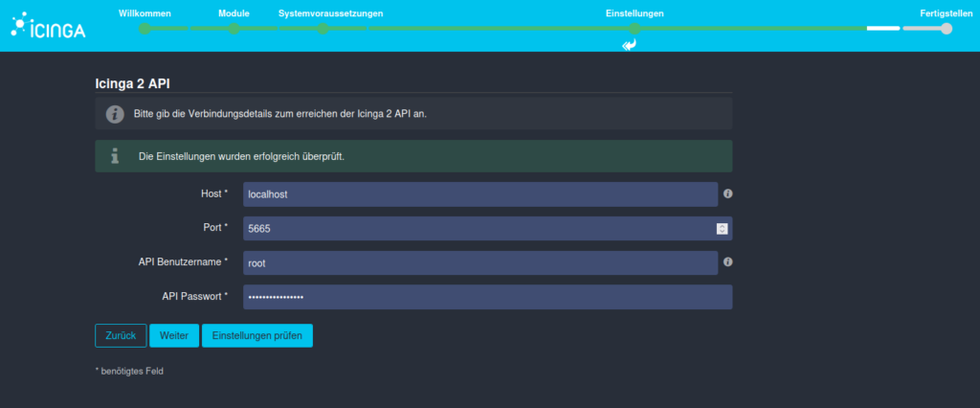This screenshot has width=980, height=408.
Task: Click the wizard progress bar's white segment
Action: (882, 29)
